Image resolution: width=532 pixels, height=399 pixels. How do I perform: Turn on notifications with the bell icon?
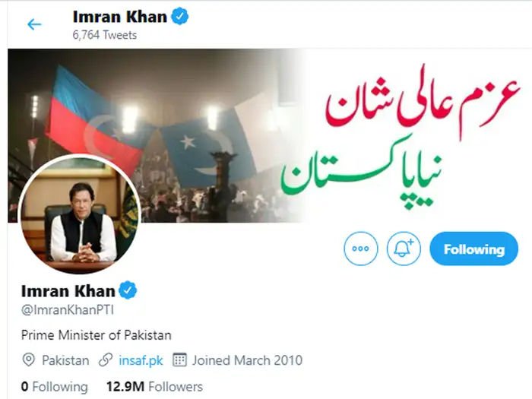[404, 249]
